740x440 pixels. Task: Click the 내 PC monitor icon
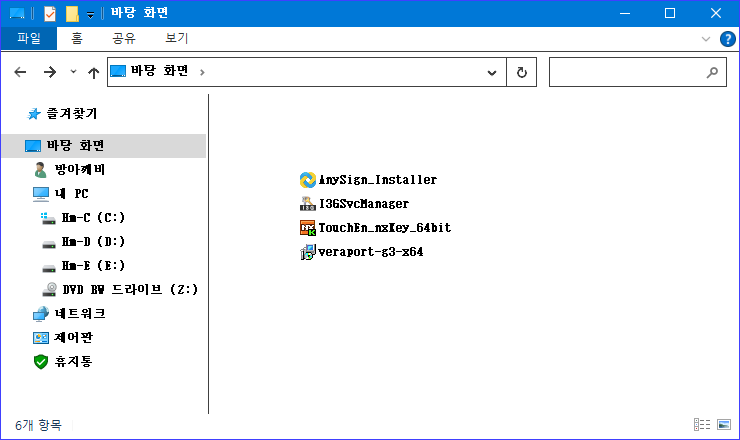(41, 194)
